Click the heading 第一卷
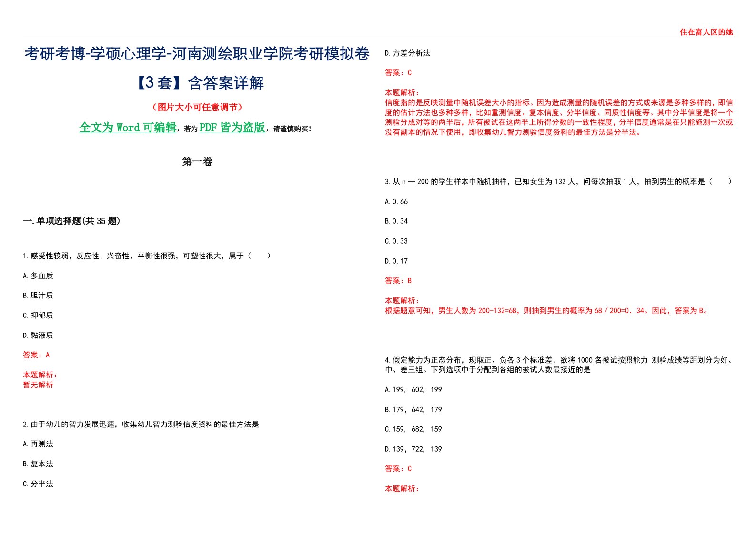The image size is (756, 534). (197, 162)
